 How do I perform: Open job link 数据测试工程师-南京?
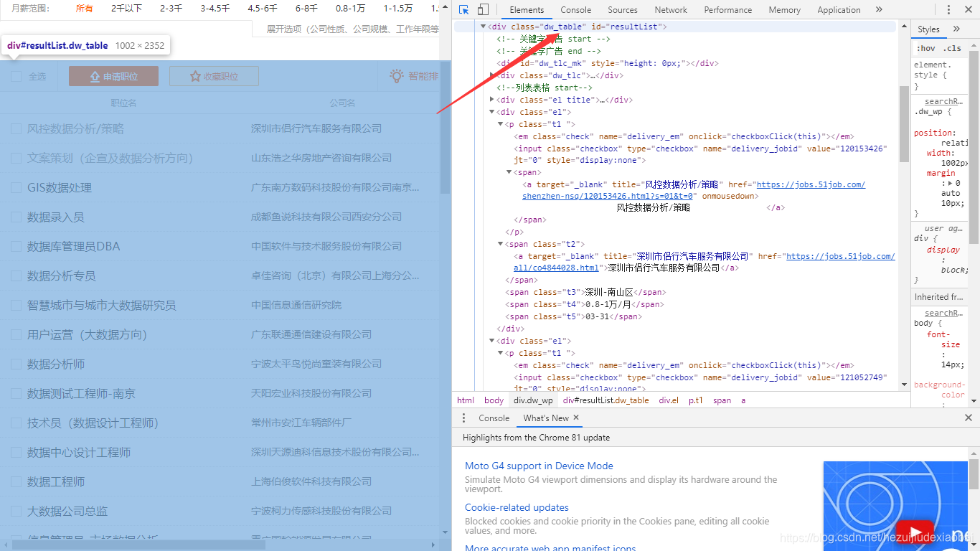click(x=81, y=393)
